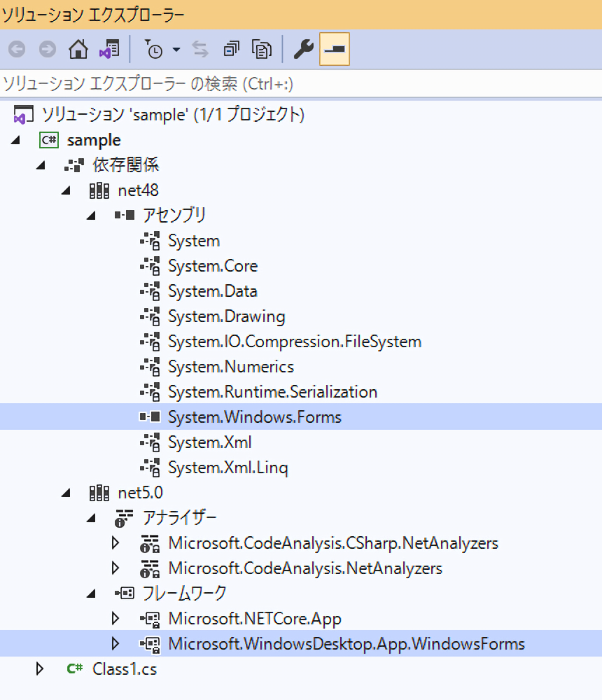Viewport: 602px width, 700px height.
Task: Click the Collapse All toolbar icon
Action: pos(231,50)
